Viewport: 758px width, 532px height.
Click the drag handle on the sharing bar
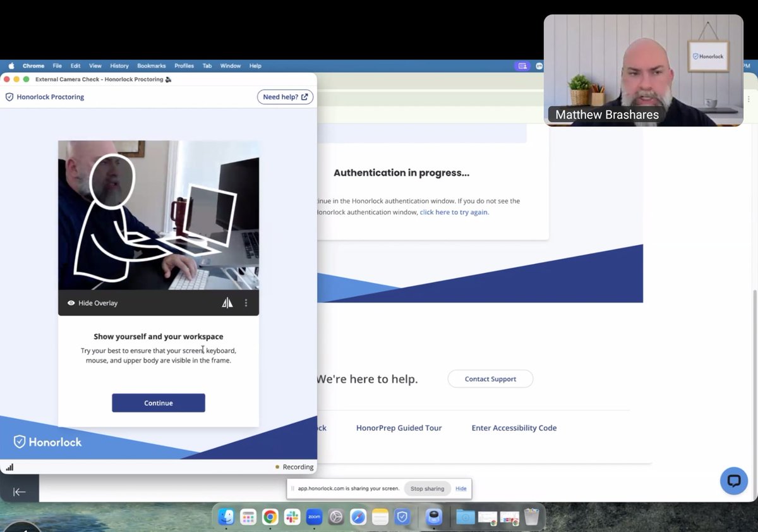pyautogui.click(x=292, y=488)
